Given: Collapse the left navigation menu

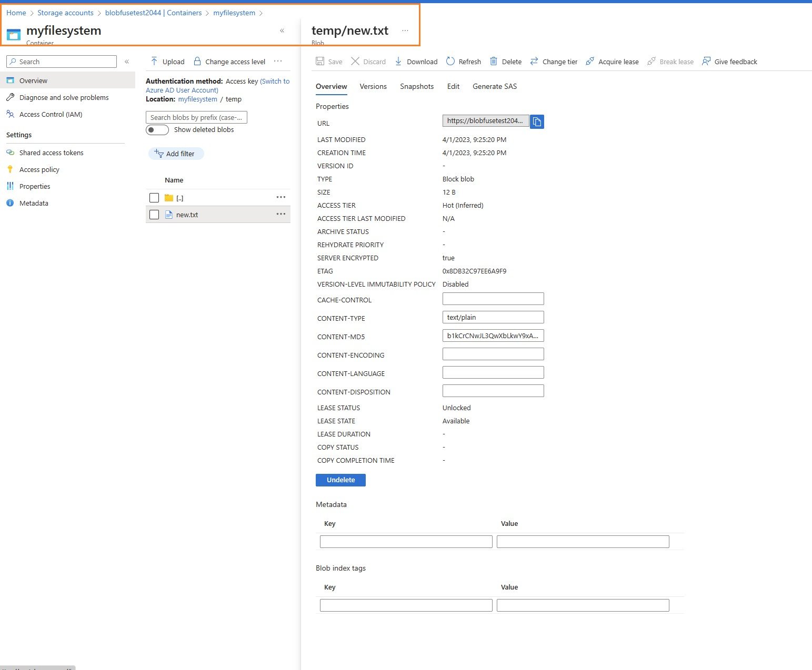Looking at the screenshot, I should click(127, 62).
